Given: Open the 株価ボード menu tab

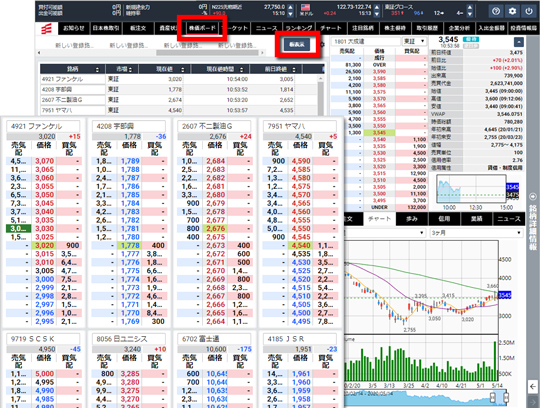Looking at the screenshot, I should 202,28.
